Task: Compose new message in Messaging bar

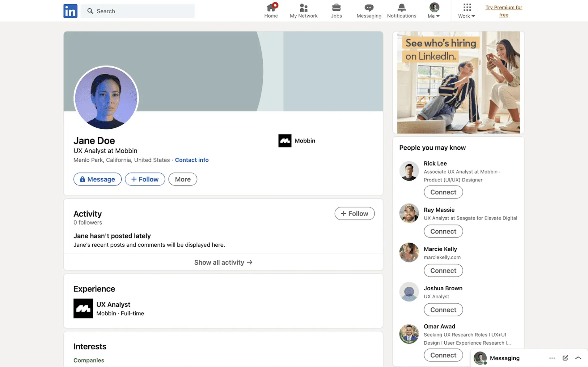Action: click(565, 358)
